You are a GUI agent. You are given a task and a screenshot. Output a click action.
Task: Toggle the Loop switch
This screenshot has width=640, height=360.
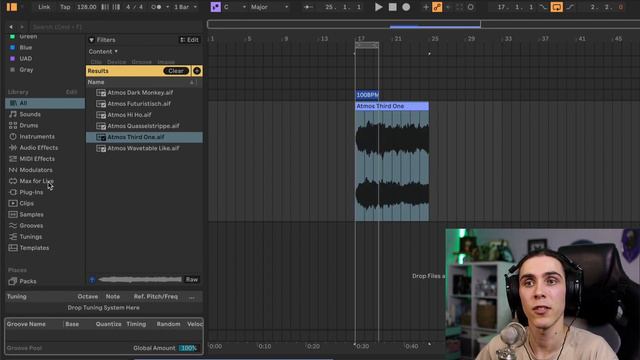[x=556, y=7]
